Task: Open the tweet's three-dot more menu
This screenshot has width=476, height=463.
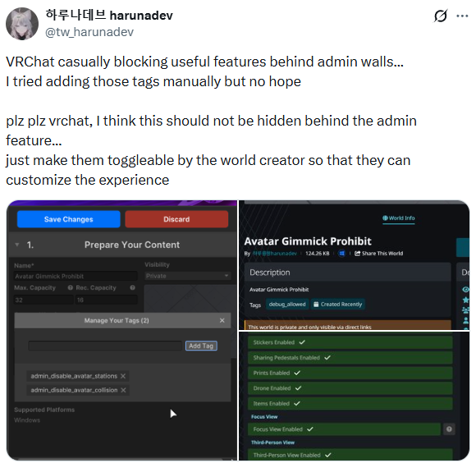Action: [x=462, y=16]
